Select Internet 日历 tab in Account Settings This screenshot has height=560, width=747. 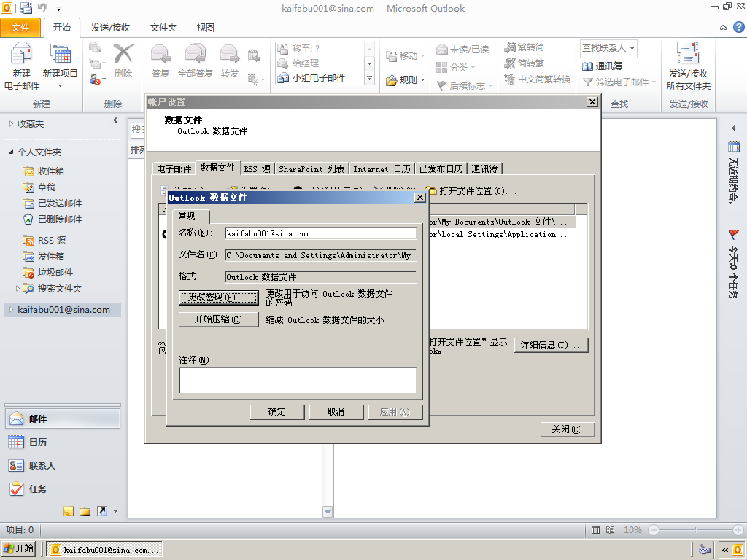tap(382, 169)
